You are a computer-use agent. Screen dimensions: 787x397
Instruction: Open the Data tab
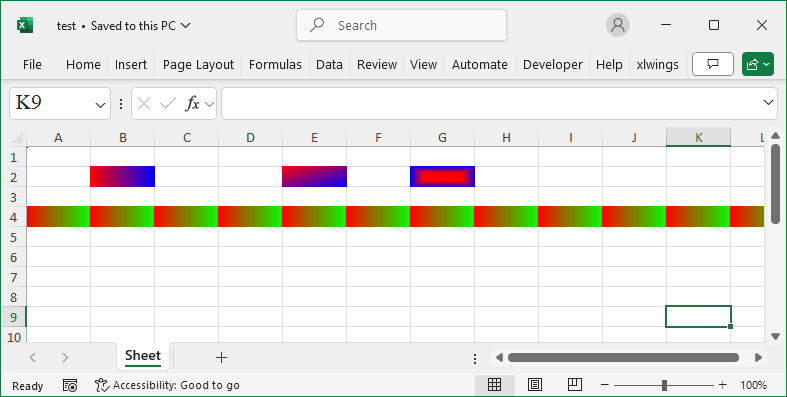[329, 65]
